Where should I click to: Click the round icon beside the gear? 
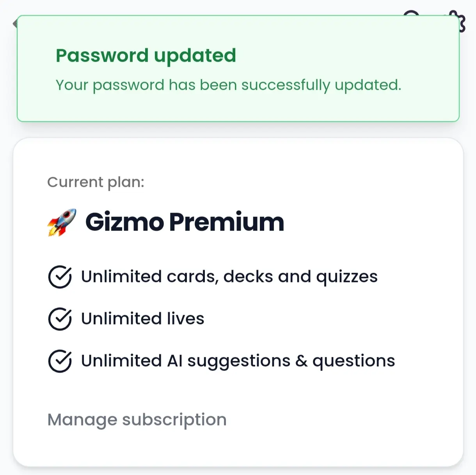(411, 14)
